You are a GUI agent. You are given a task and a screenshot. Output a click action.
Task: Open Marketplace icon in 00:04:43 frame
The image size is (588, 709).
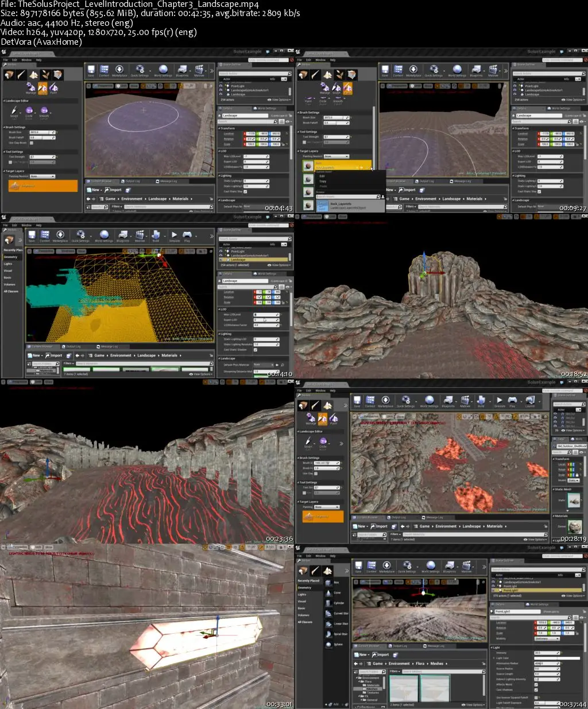coord(119,70)
